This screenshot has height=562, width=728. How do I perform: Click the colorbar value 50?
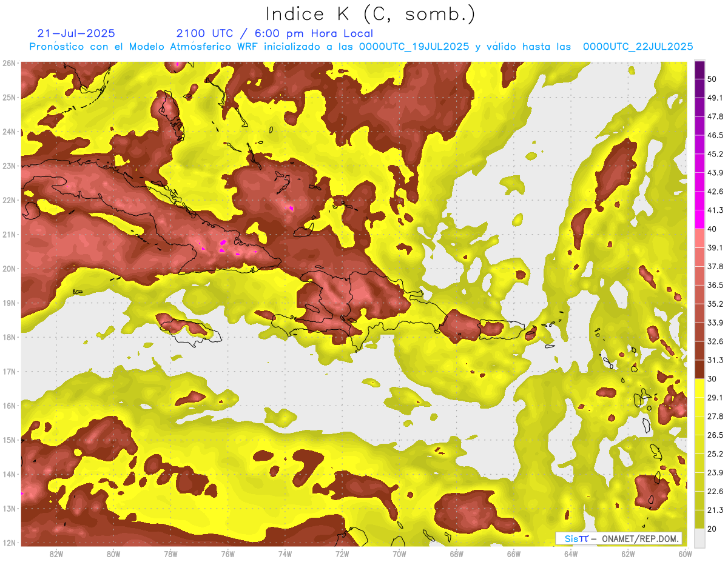(712, 79)
